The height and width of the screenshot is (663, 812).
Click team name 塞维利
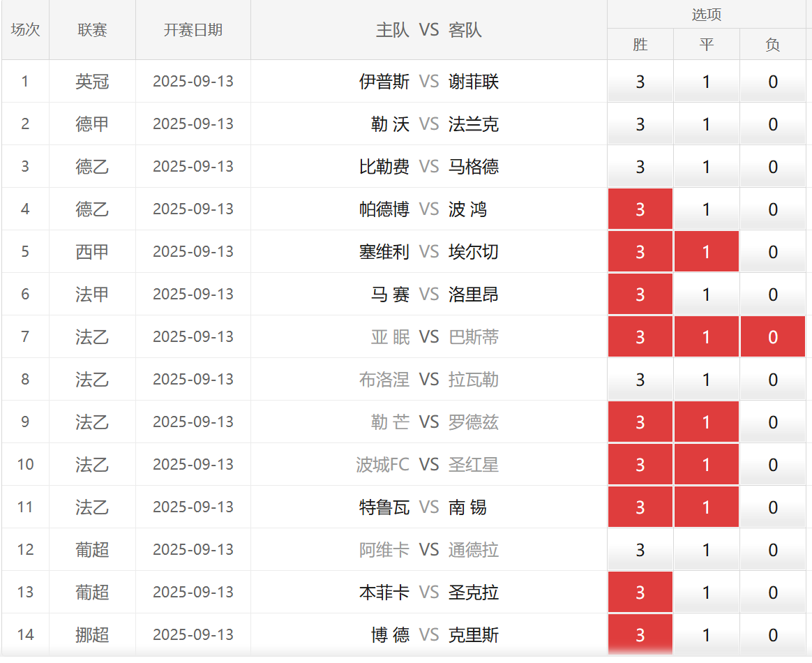tap(384, 251)
